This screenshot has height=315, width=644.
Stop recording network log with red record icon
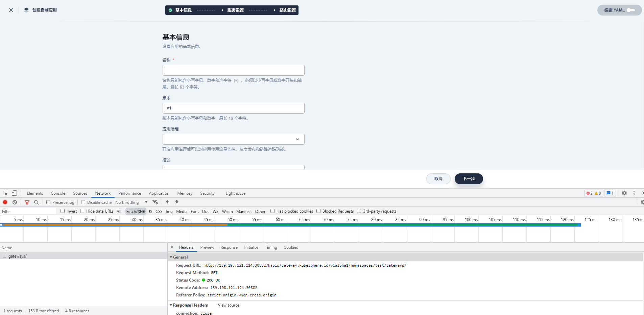5,202
